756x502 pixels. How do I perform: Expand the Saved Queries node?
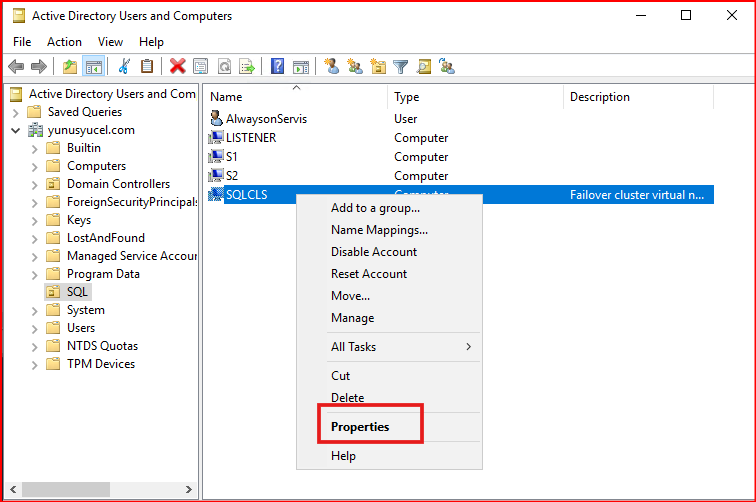(16, 112)
